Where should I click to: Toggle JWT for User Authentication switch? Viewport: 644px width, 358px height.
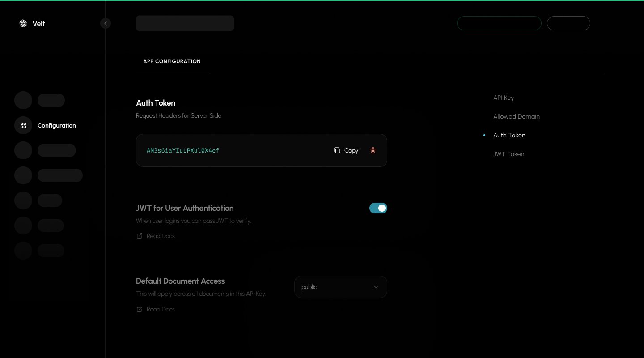(x=378, y=208)
